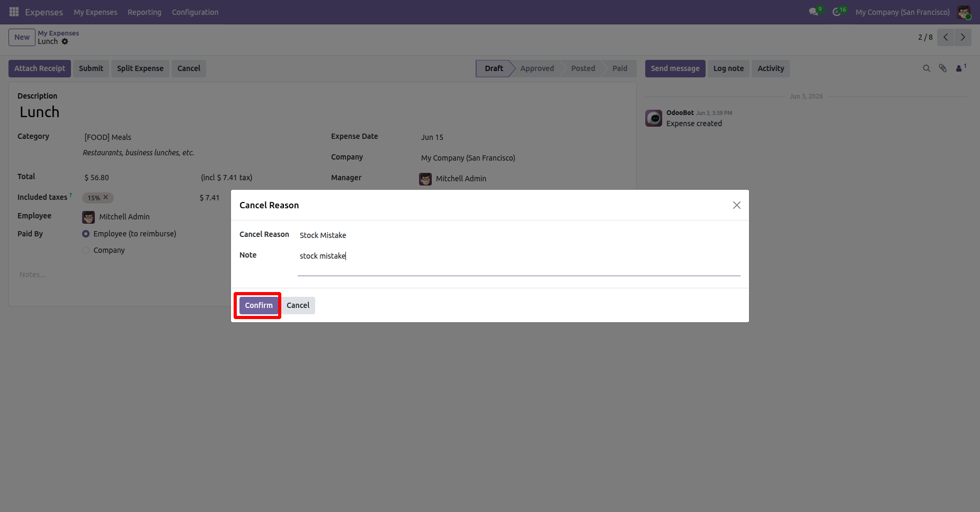Click the Split Expense button
The height and width of the screenshot is (512, 980).
140,68
